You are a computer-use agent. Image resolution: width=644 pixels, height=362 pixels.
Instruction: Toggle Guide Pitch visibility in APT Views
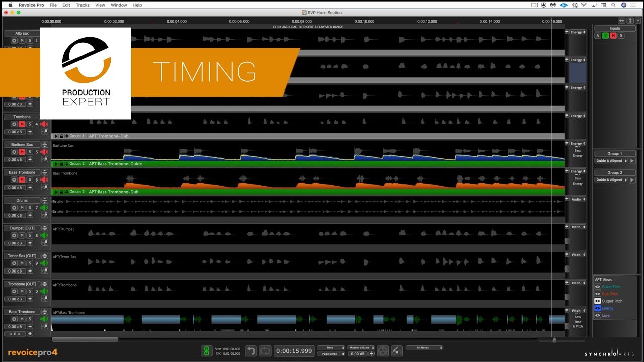coord(598,287)
